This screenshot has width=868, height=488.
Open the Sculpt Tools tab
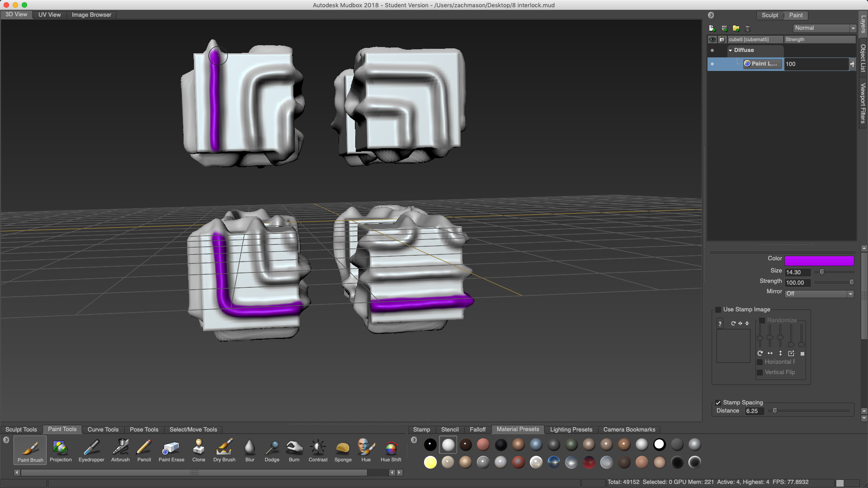(x=21, y=429)
